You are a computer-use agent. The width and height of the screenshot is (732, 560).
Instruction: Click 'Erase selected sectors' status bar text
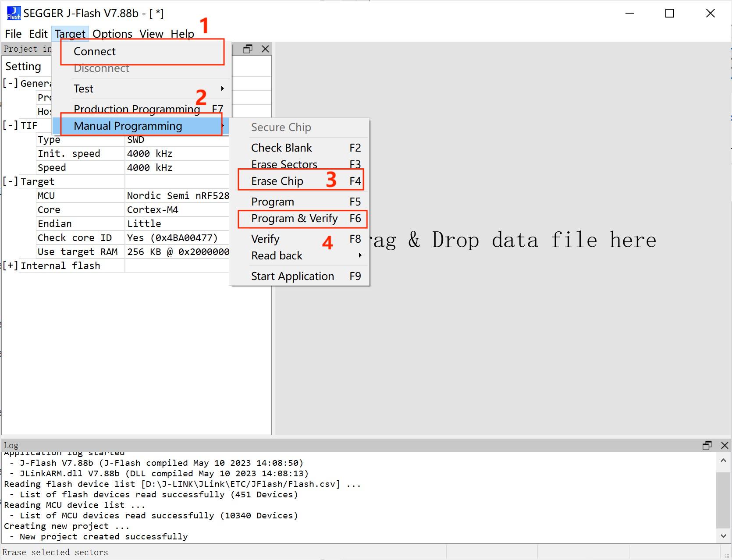click(x=55, y=553)
